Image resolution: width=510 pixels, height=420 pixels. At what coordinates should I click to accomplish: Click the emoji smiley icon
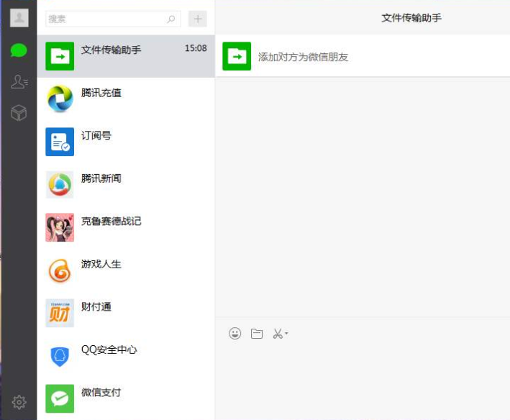pos(234,334)
